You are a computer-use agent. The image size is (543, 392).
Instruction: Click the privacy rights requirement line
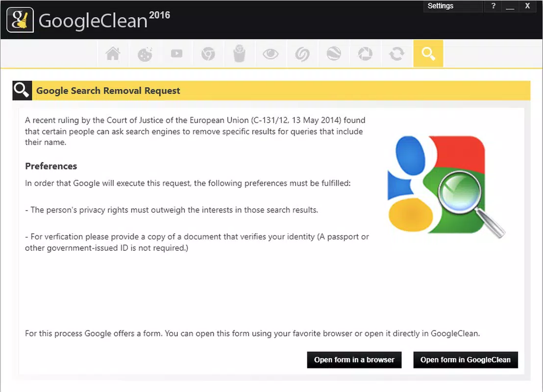[x=172, y=210]
